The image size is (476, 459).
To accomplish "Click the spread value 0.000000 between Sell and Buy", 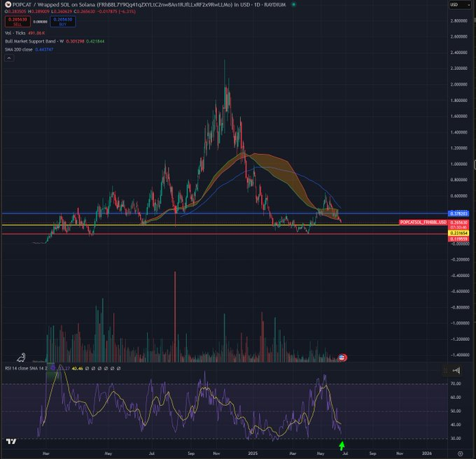I will point(40,22).
